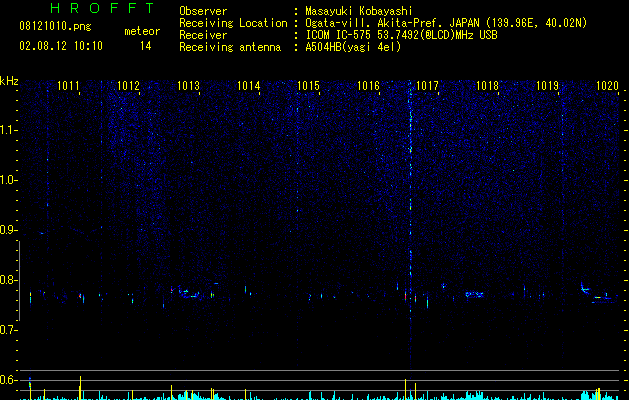This screenshot has height=400, width=629.
Task: Click the Receiving Location label
Action: [x=233, y=23]
